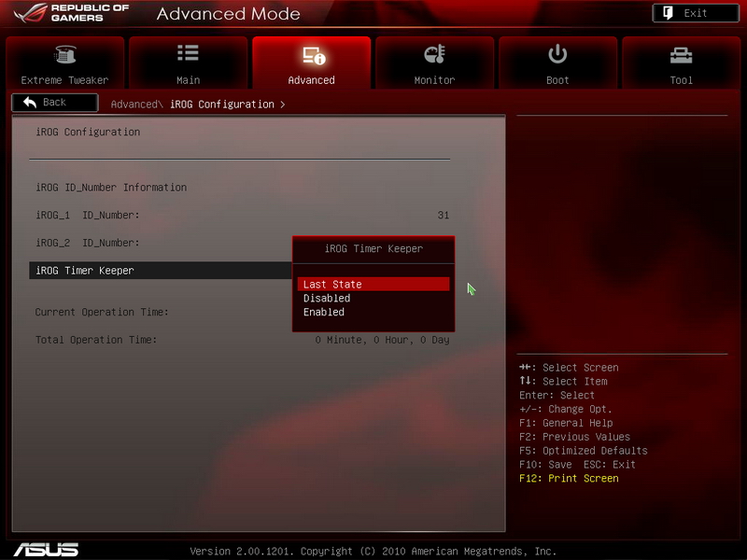
Task: Click the Republic of Gamers logo
Action: (72, 13)
